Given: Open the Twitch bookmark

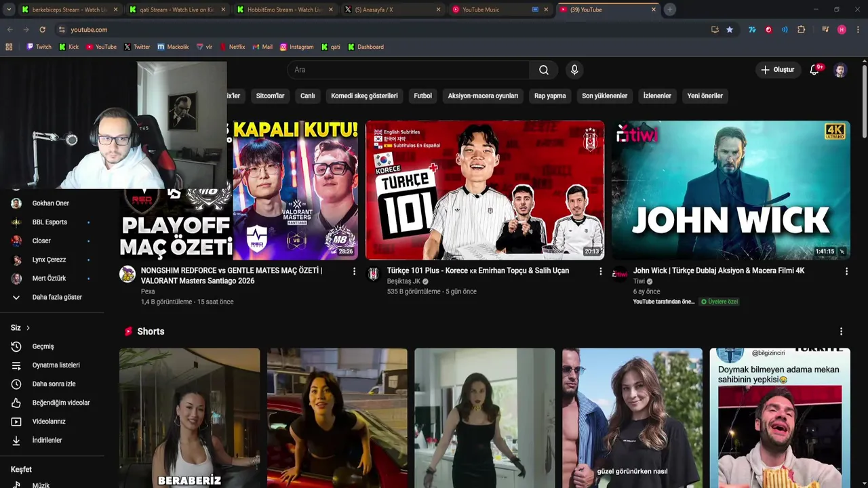Looking at the screenshot, I should pyautogui.click(x=39, y=47).
